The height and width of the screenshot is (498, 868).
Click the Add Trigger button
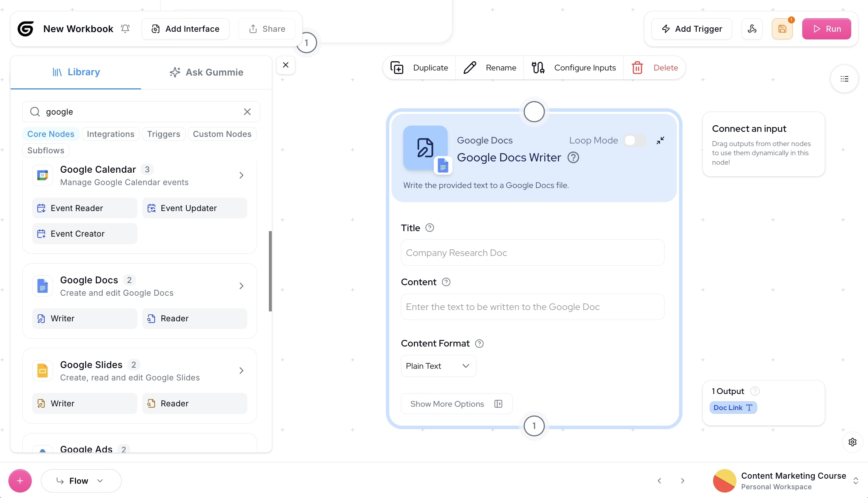click(x=692, y=29)
